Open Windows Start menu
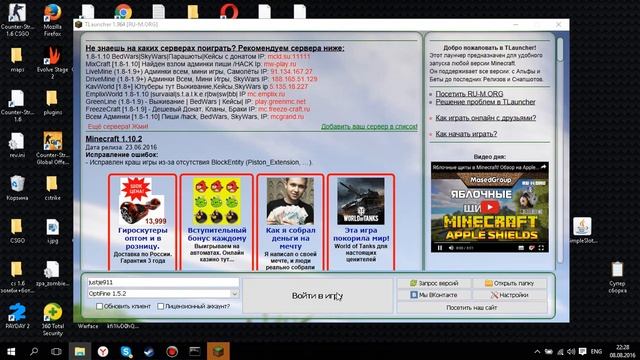The image size is (640, 360). pyautogui.click(x=11, y=351)
